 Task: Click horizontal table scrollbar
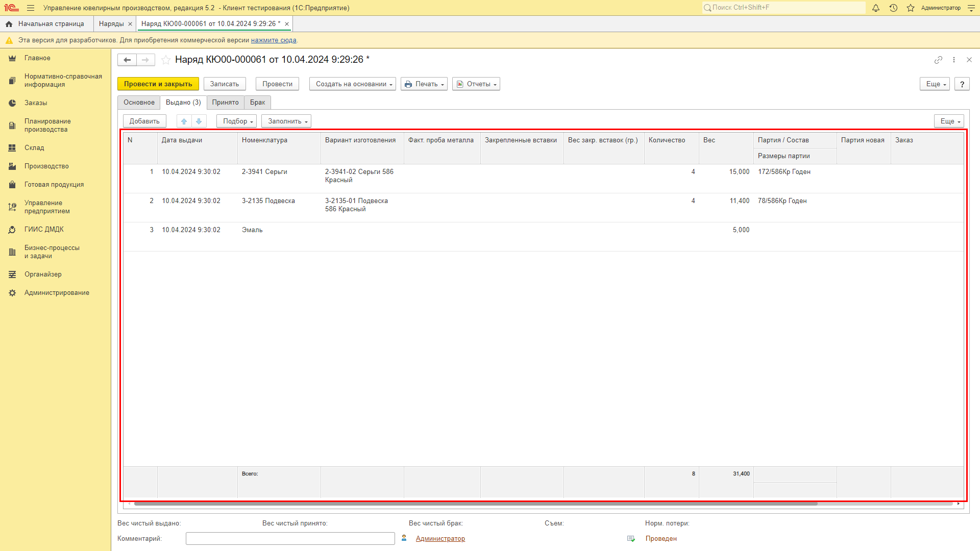pos(476,504)
